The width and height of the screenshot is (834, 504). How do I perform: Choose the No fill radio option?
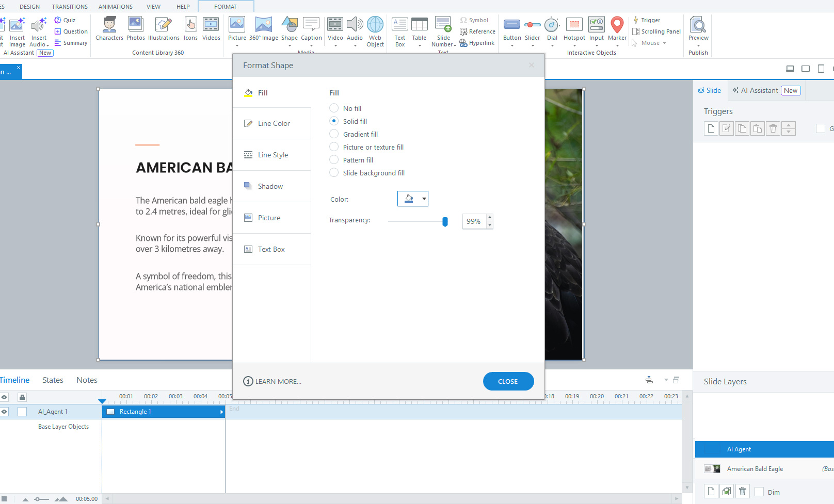(x=334, y=108)
